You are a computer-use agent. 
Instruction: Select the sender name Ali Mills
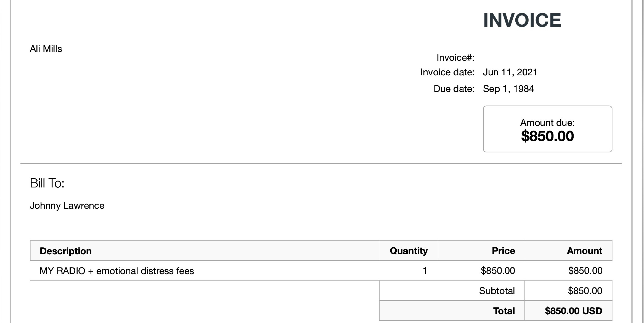[x=46, y=49]
